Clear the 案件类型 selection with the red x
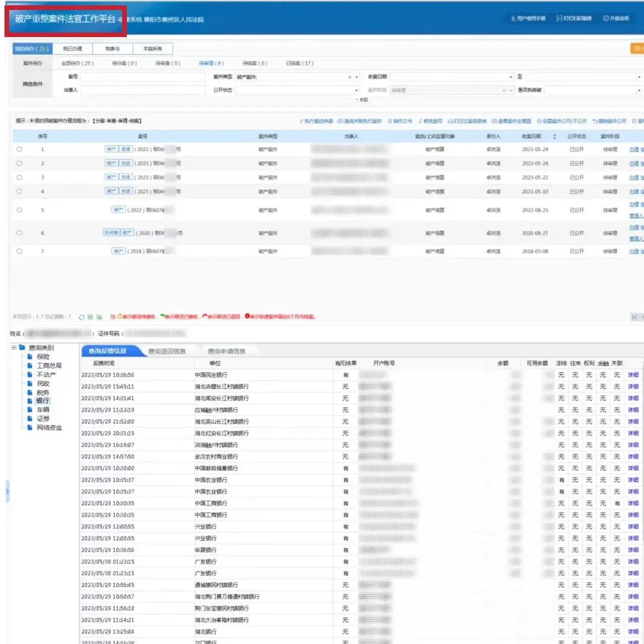644x644 pixels. click(350, 77)
